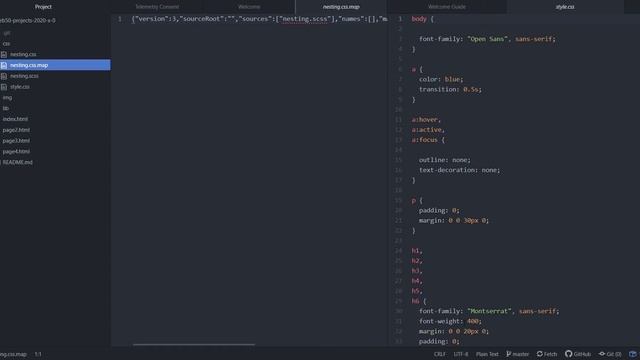Collapse the css folder in tree

coord(7,44)
